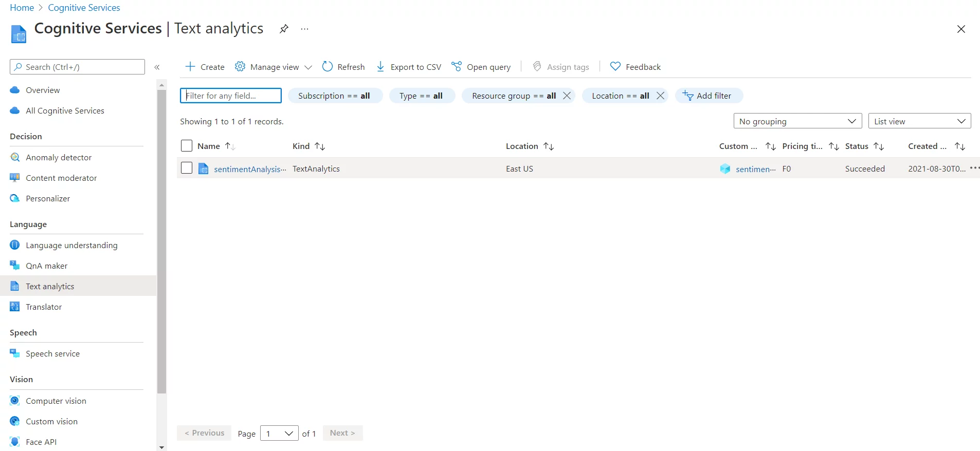
Task: Click the pin to dashboard icon
Action: click(x=284, y=29)
